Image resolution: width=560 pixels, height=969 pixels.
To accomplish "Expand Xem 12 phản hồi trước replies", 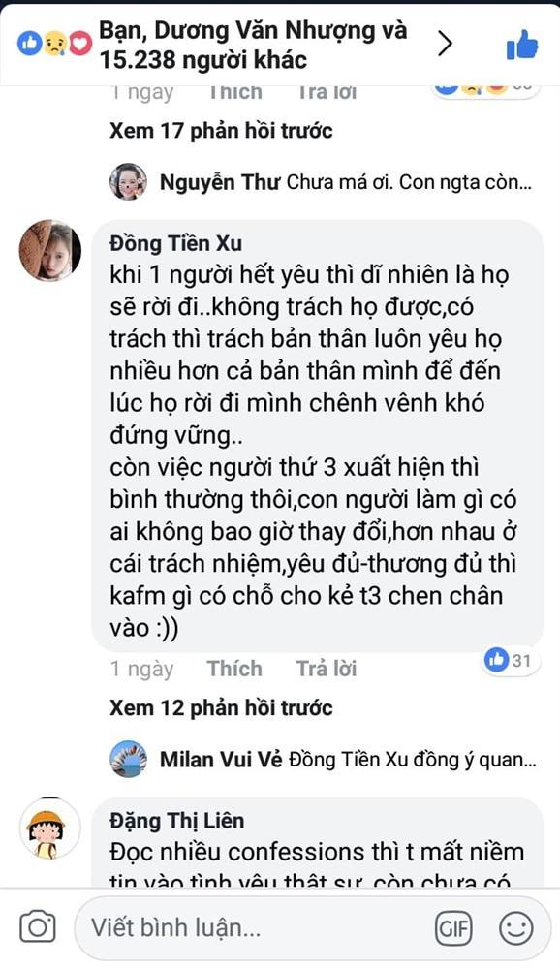I will [x=221, y=707].
